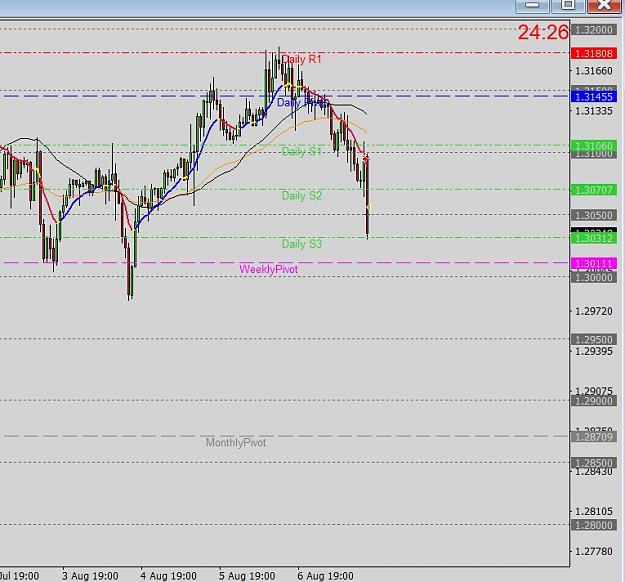Maximize the chart window

568,6
